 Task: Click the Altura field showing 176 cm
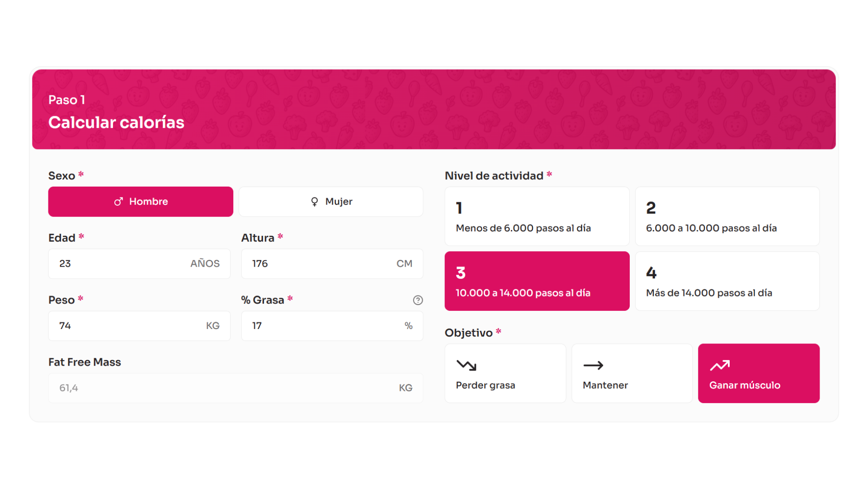click(x=332, y=263)
